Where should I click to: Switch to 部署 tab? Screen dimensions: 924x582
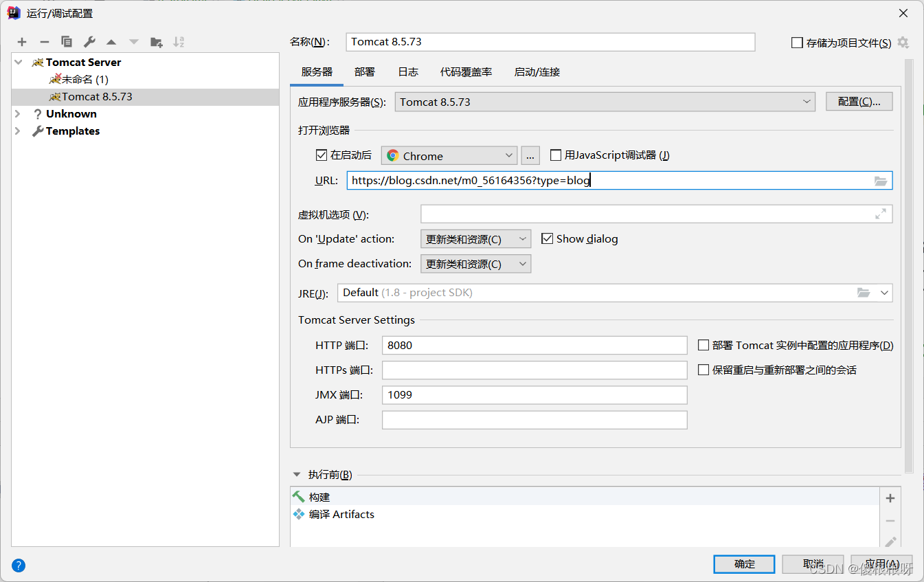[x=365, y=71]
